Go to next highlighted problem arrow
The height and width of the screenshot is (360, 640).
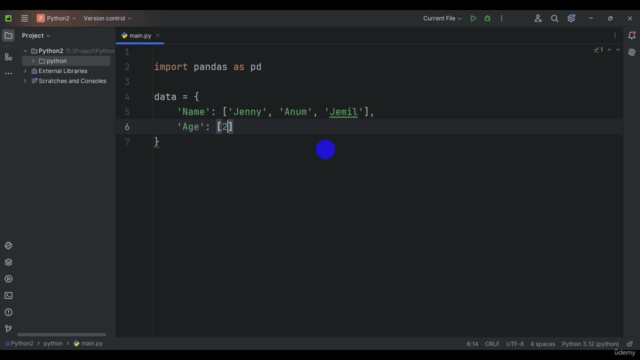pyautogui.click(x=618, y=50)
